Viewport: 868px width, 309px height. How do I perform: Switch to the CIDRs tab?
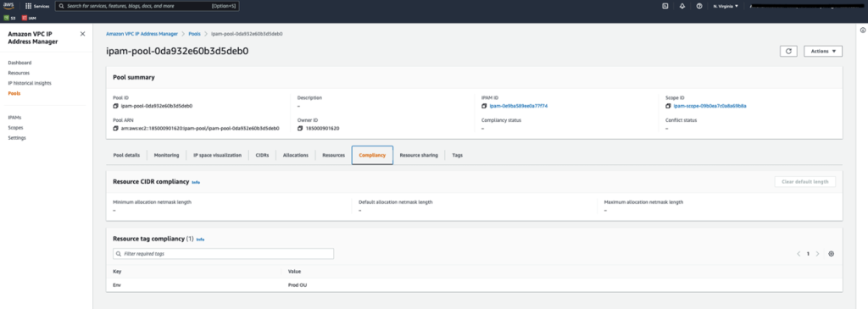(263, 155)
